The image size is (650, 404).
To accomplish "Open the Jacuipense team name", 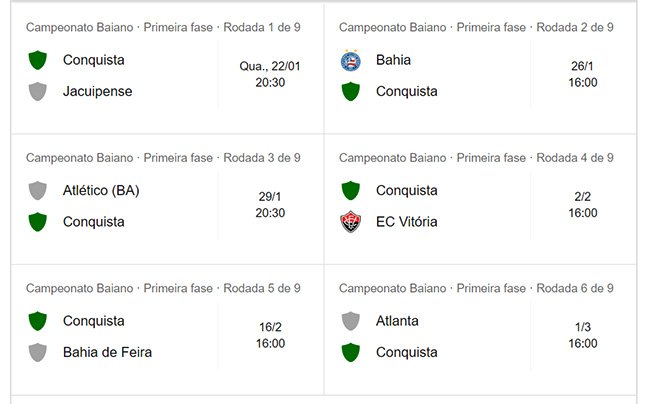I will click(97, 91).
